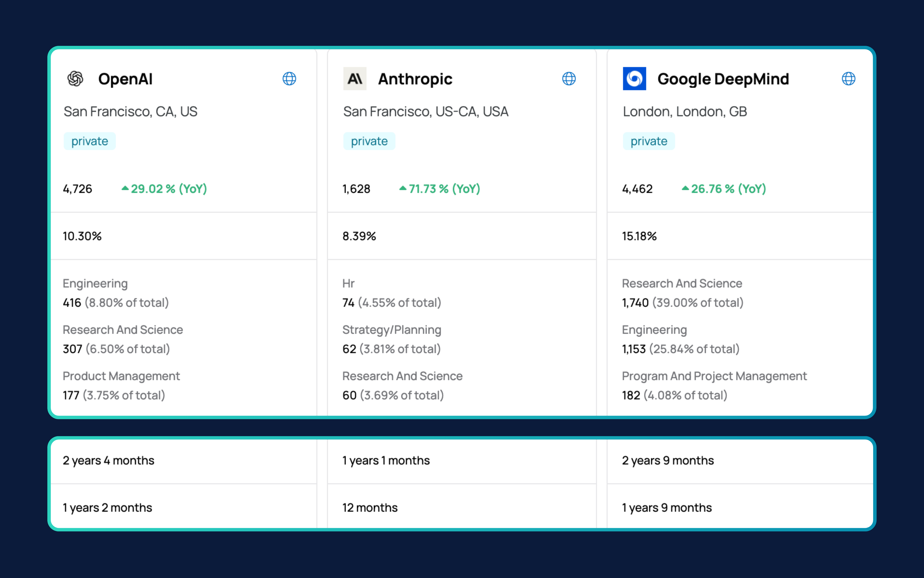
Task: Click 60 (3.69% of total) value
Action: coord(393,395)
